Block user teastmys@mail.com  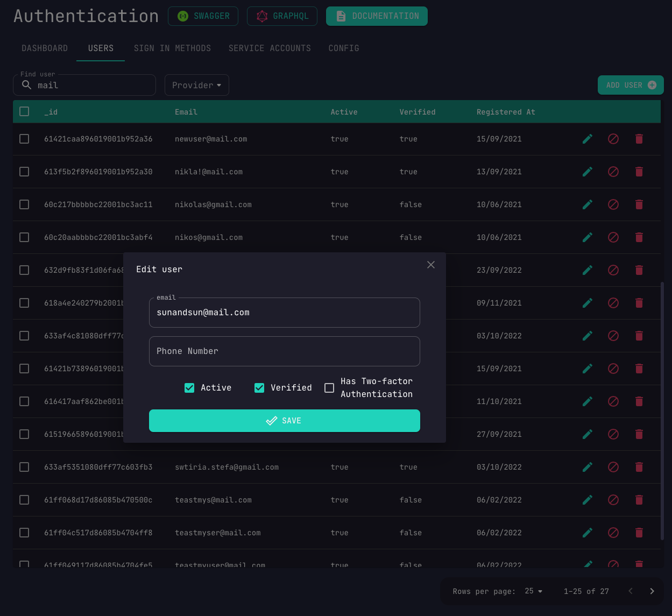[613, 500]
